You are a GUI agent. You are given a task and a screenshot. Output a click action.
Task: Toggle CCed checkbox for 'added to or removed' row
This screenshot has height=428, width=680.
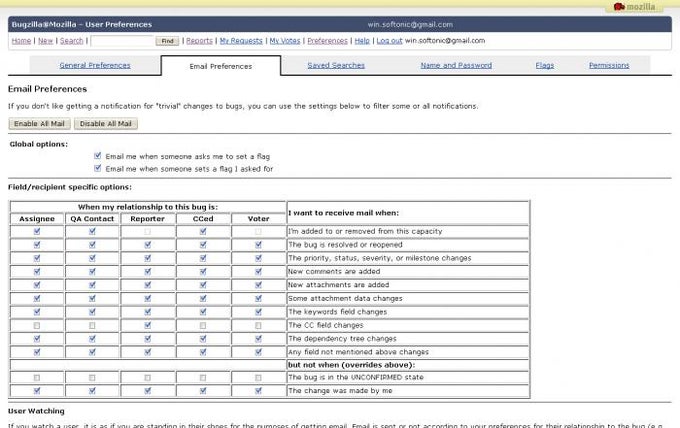[203, 232]
